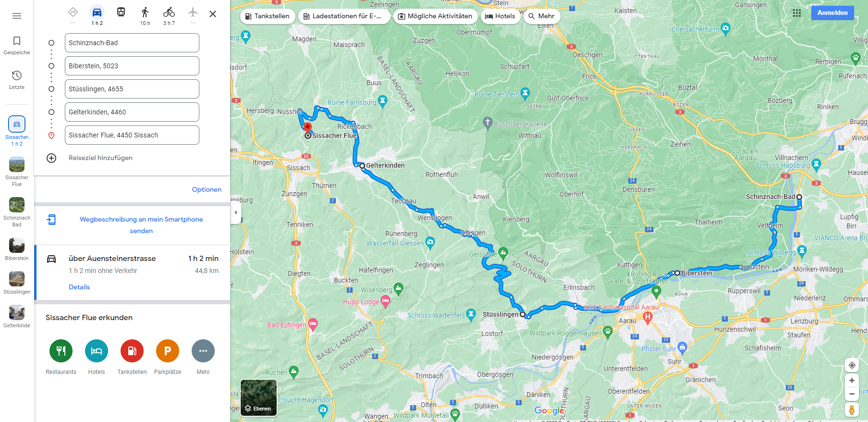Expand the Optionen route options

coord(207,189)
